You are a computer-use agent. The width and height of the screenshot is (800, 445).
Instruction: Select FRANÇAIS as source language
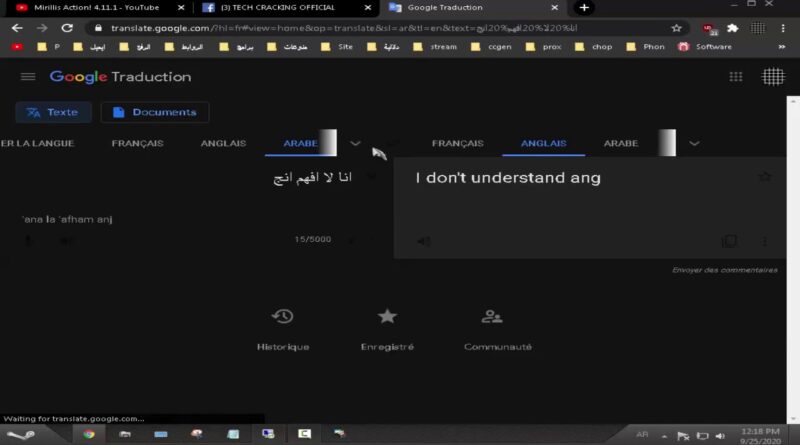[137, 143]
